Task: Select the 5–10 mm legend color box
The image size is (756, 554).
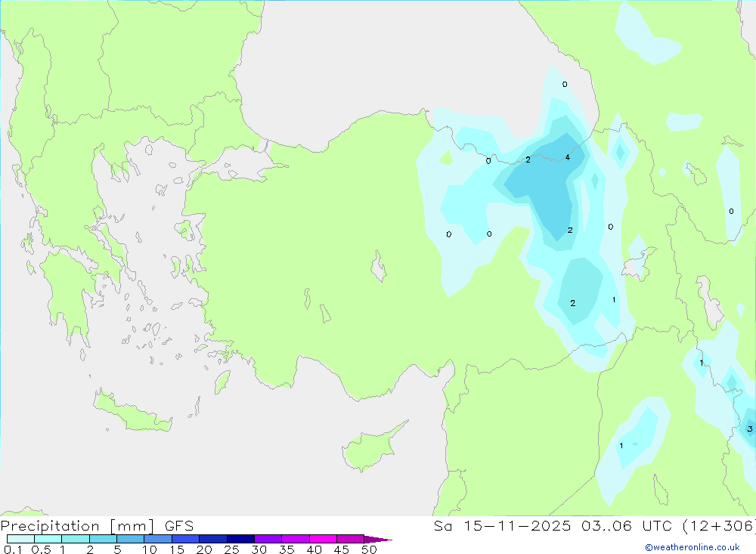Action: pyautogui.click(x=131, y=539)
